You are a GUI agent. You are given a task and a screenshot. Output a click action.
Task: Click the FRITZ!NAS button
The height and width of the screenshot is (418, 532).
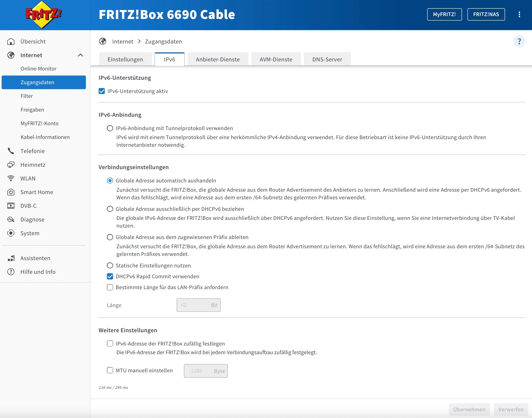coord(486,14)
